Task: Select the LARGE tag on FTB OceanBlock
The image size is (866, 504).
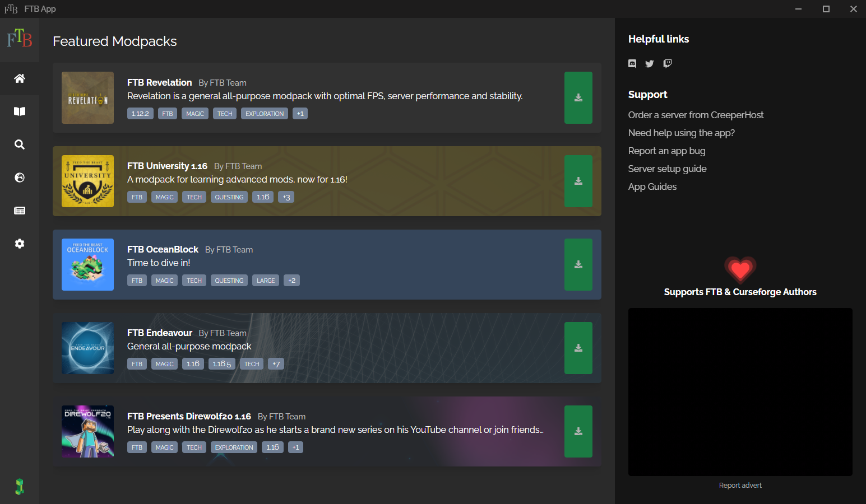Action: (266, 281)
